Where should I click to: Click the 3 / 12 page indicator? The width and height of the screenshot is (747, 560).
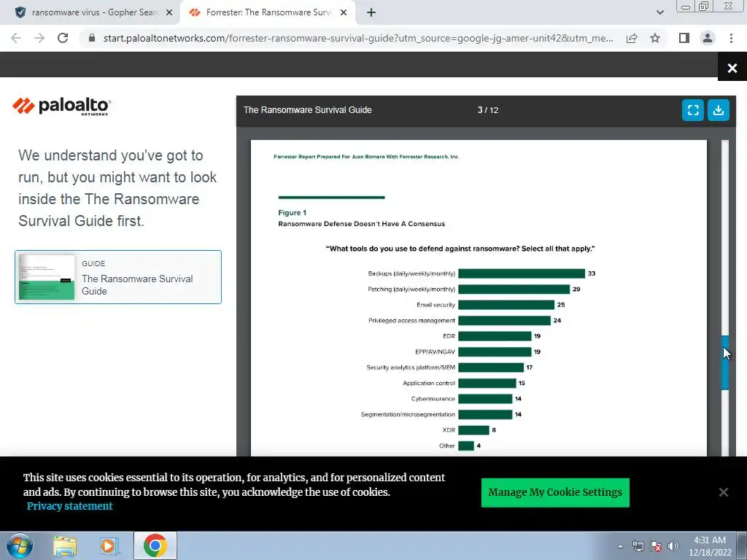click(x=488, y=110)
